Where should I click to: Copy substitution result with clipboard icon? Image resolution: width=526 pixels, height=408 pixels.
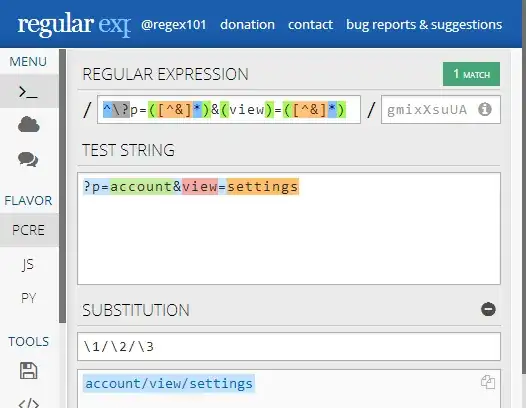[488, 382]
